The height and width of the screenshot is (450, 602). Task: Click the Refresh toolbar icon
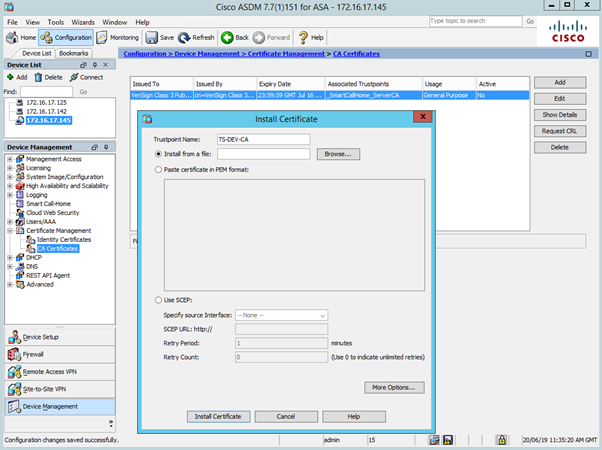click(x=187, y=37)
